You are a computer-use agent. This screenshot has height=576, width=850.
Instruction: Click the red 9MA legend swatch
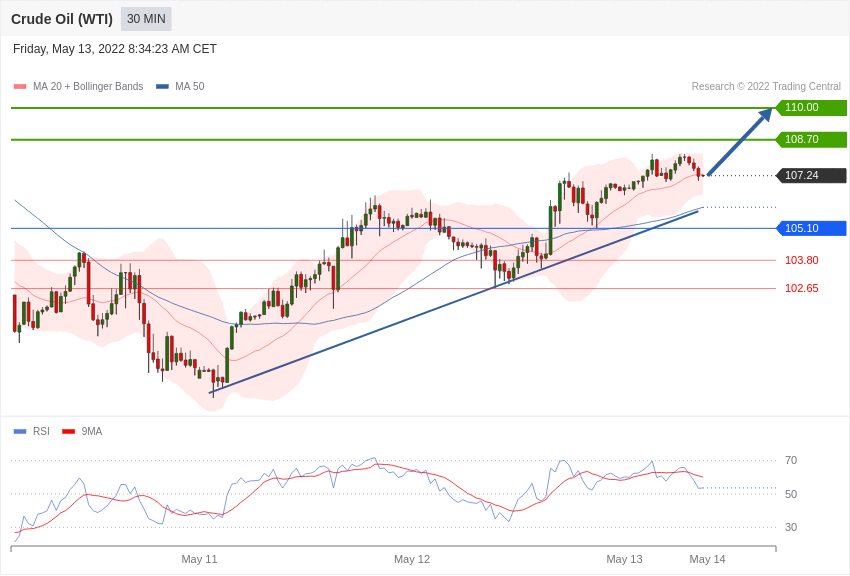[68, 432]
